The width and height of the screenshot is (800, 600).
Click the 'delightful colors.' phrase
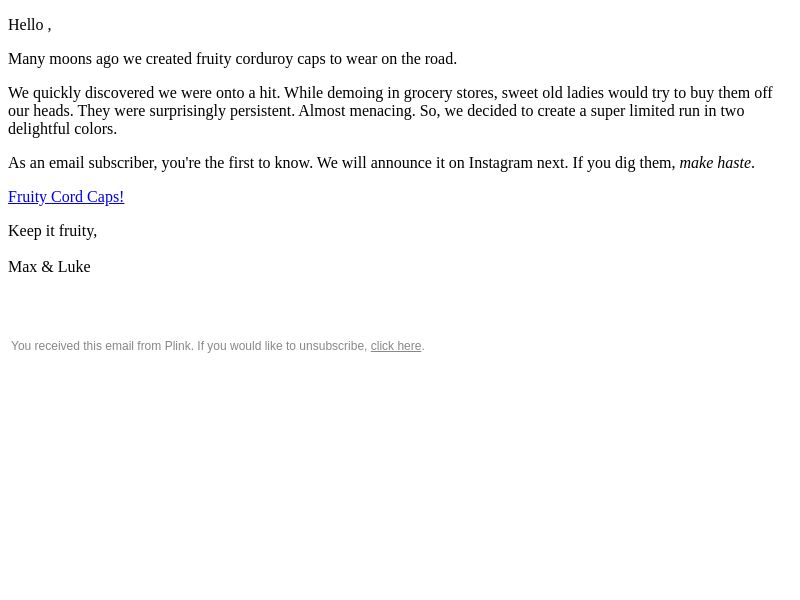click(62, 129)
